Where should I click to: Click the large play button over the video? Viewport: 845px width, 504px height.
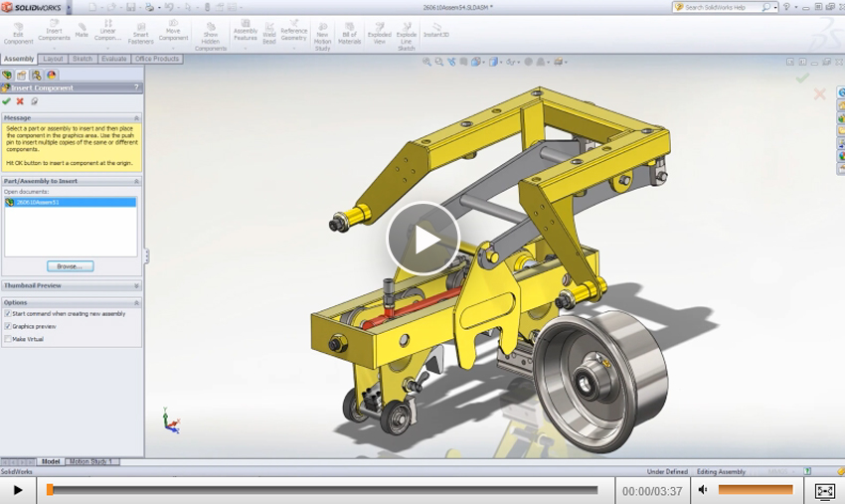coord(422,239)
